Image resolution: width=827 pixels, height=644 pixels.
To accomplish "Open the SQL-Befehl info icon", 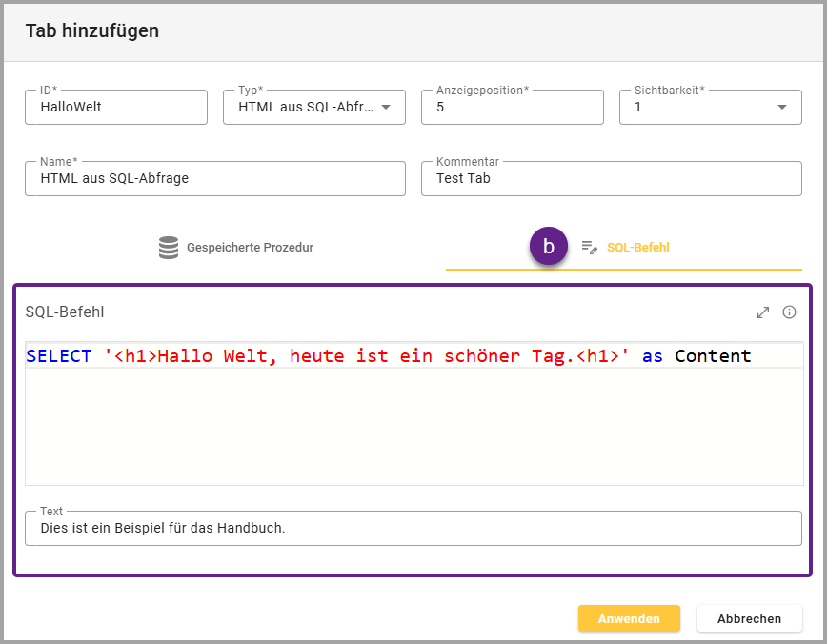I will [789, 312].
